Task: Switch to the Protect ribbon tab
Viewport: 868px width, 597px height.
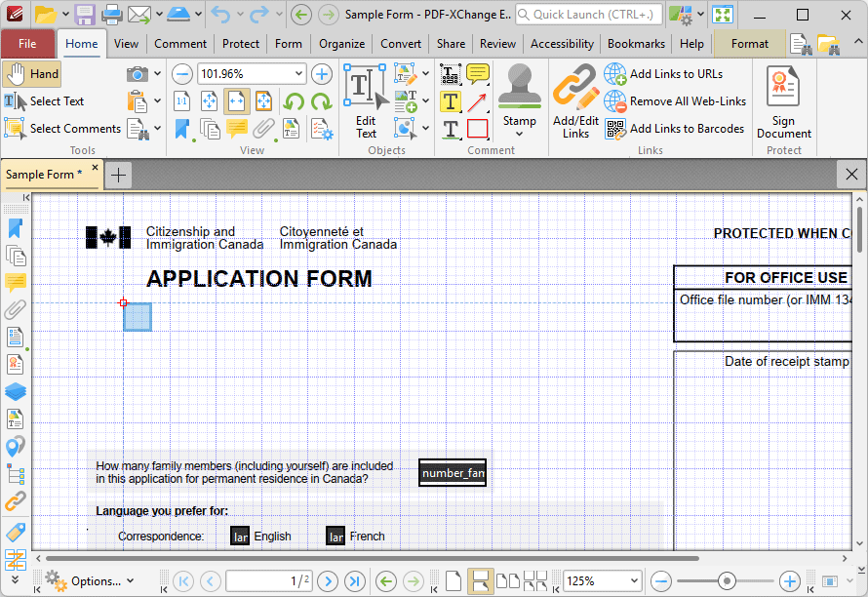Action: pos(240,44)
